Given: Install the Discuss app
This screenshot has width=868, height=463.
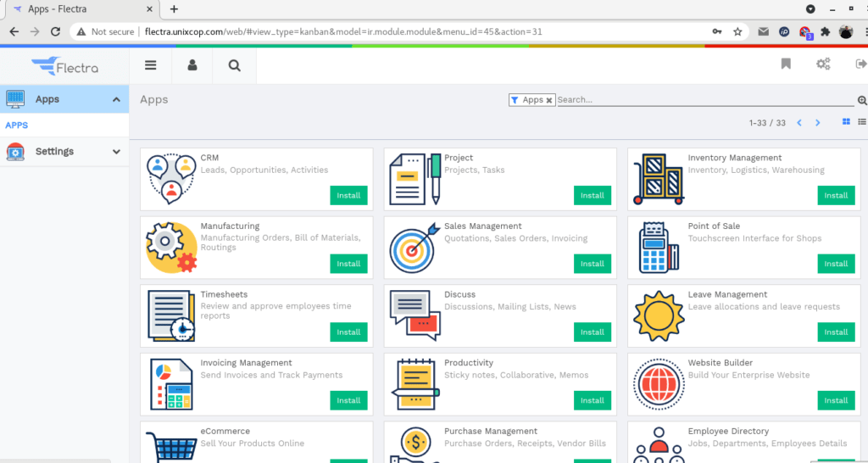Looking at the screenshot, I should click(593, 332).
